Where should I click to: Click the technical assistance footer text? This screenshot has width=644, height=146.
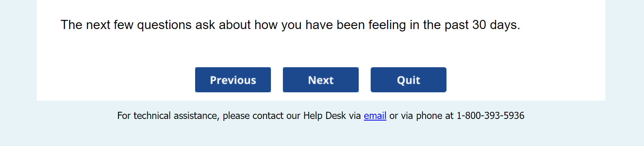pyautogui.click(x=320, y=116)
